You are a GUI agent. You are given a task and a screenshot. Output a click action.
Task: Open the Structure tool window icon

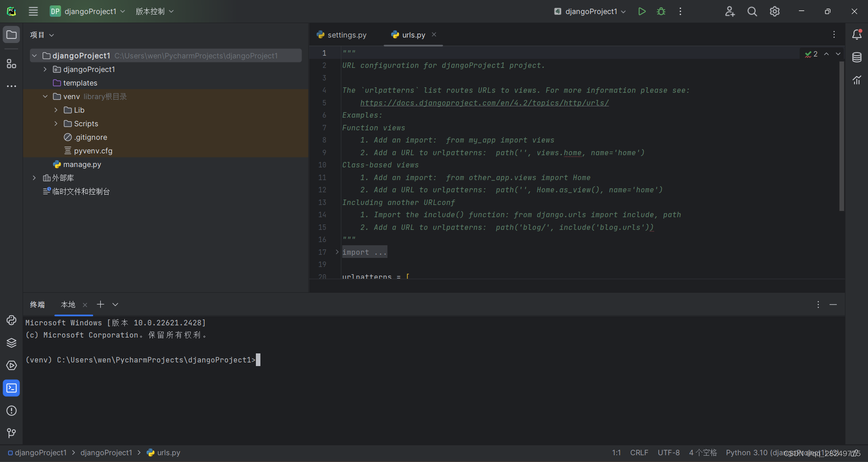[x=11, y=63]
